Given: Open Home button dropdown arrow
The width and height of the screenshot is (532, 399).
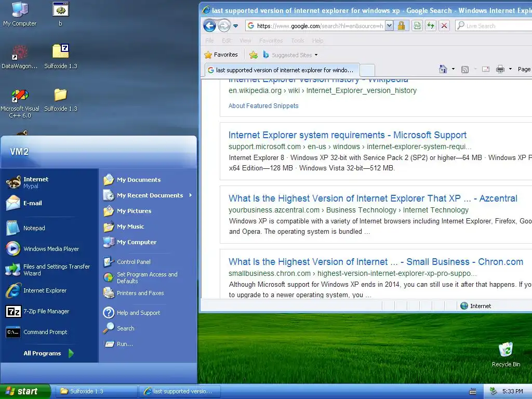Looking at the screenshot, I should [453, 69].
